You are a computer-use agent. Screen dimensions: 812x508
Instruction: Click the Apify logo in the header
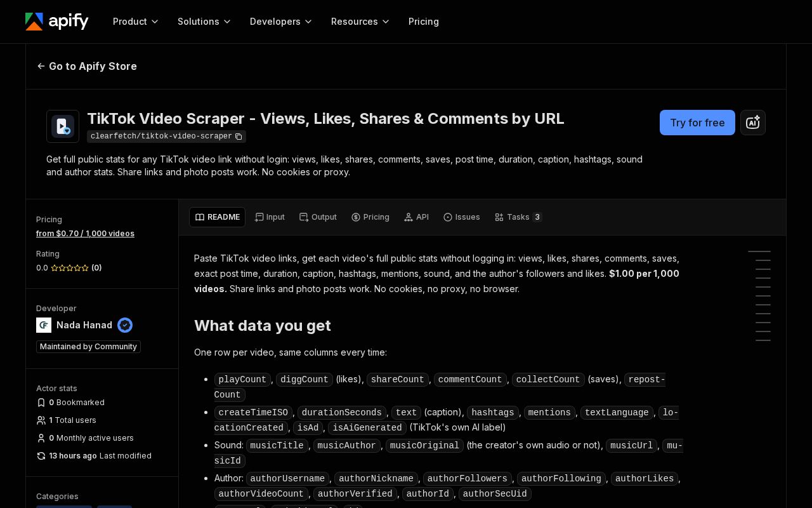click(x=57, y=22)
